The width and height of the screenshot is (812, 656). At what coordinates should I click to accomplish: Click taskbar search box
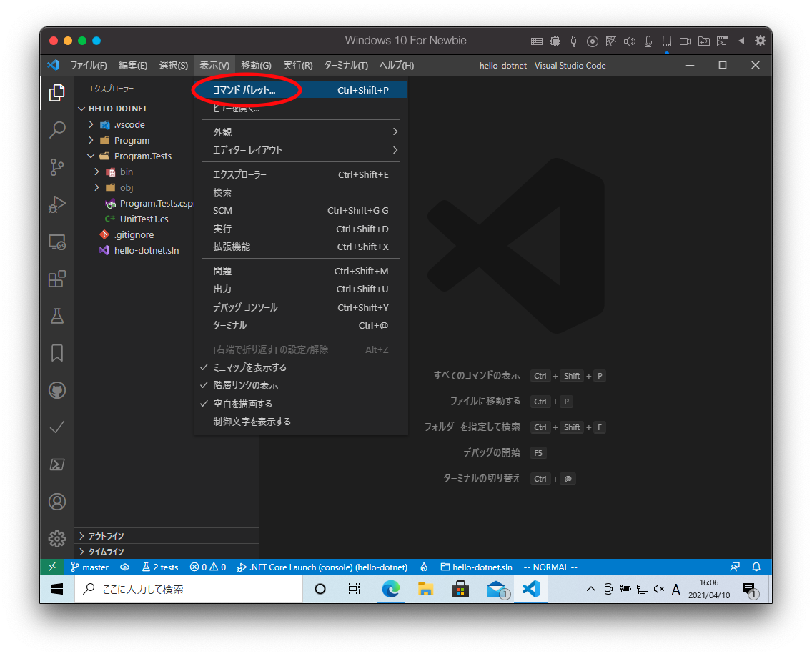pyautogui.click(x=189, y=589)
